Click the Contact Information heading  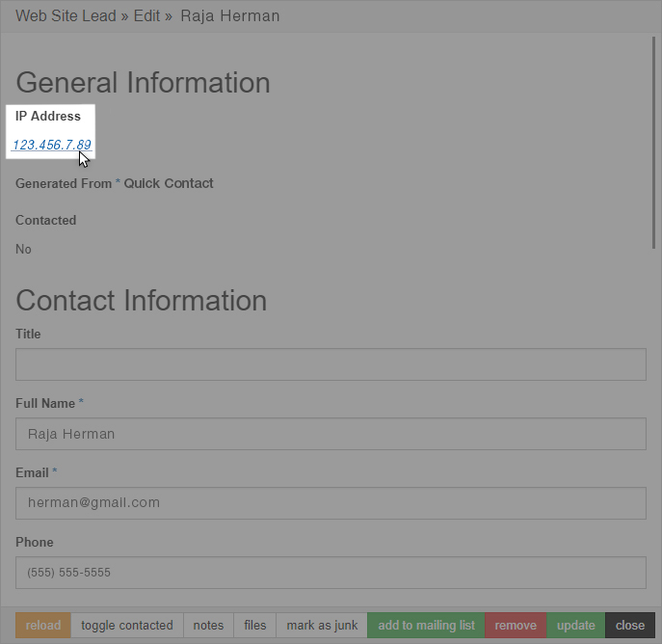tap(142, 301)
